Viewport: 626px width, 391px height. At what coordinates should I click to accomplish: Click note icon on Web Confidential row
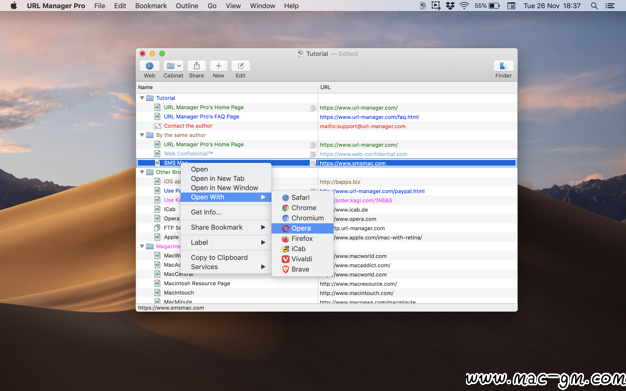pyautogui.click(x=313, y=154)
